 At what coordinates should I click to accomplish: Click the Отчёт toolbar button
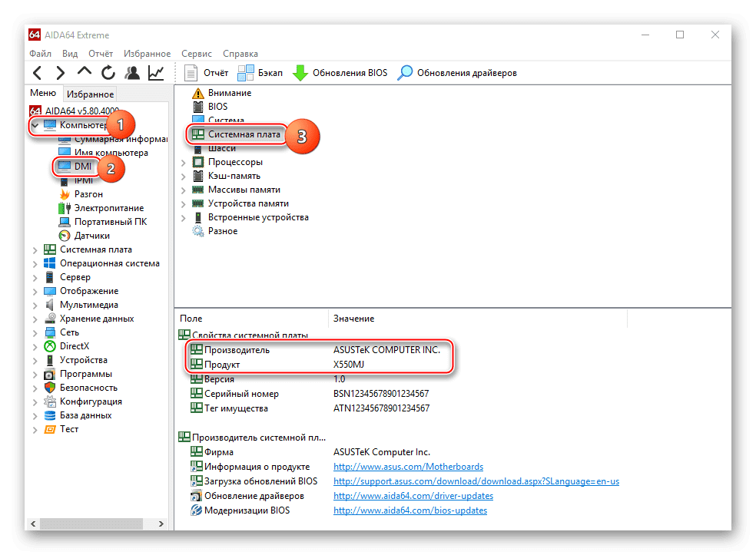(207, 73)
